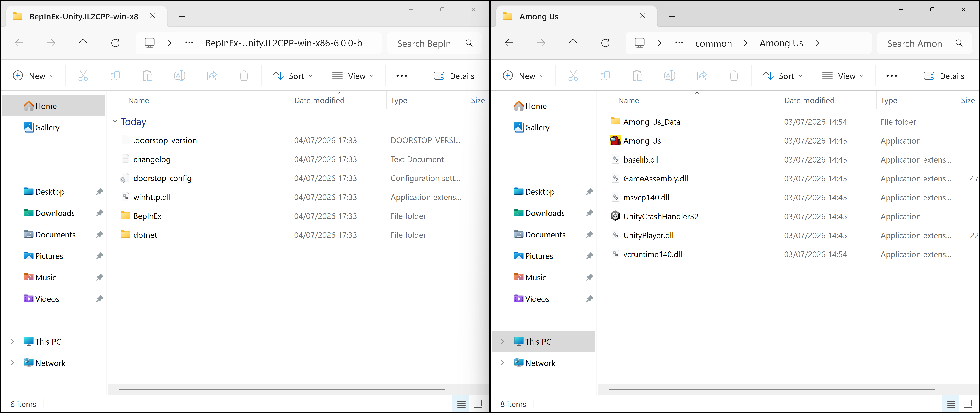Select GameAssembly.dll file
This screenshot has width=980, height=413.
pyautogui.click(x=655, y=178)
